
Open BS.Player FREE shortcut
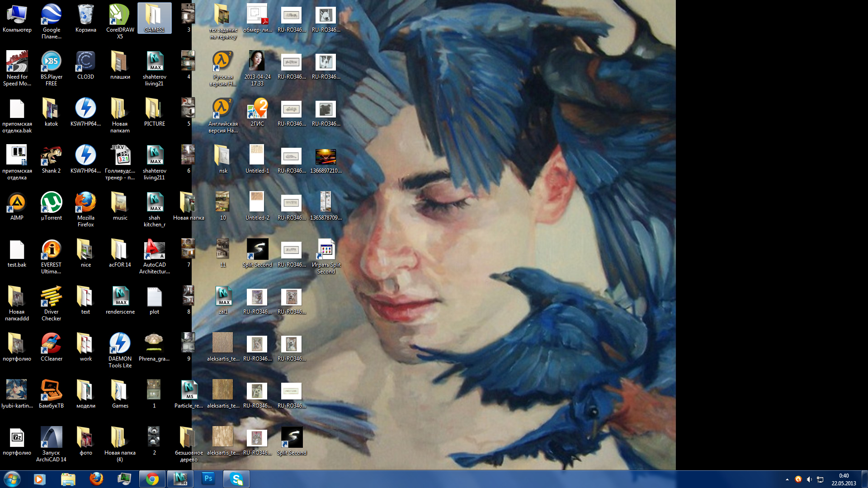click(x=51, y=69)
